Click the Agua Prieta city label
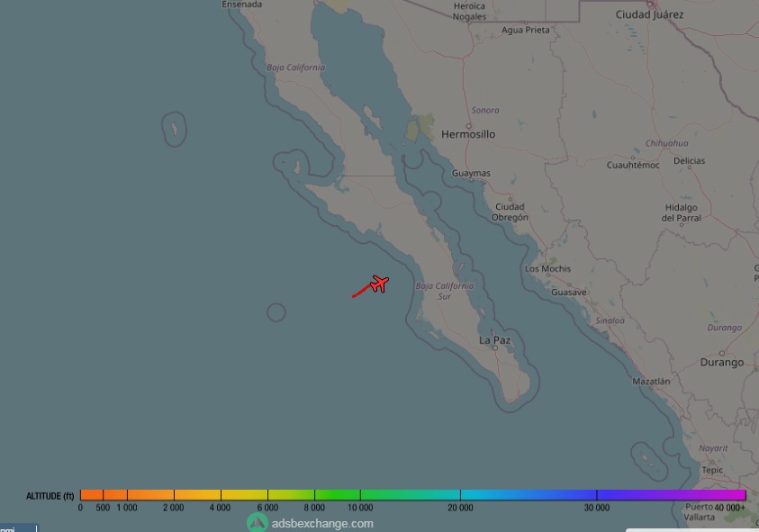 [x=526, y=30]
